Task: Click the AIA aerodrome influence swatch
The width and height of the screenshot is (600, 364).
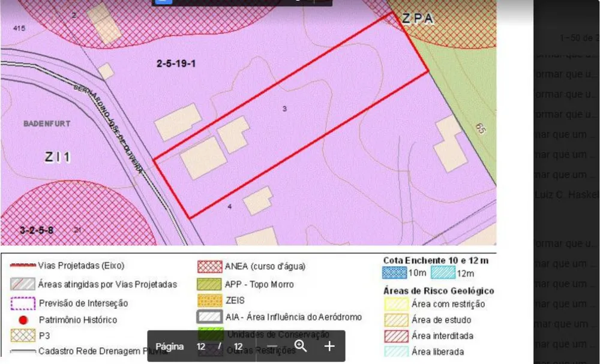Action: [x=209, y=317]
